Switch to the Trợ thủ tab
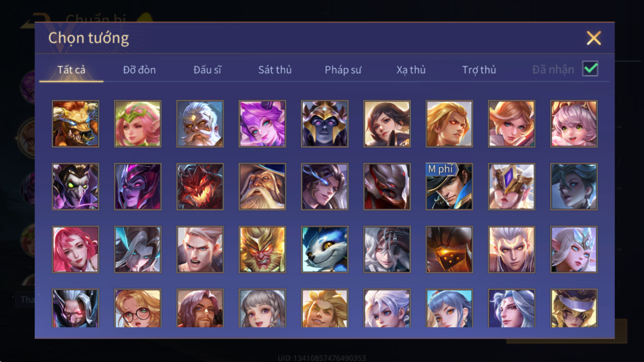This screenshot has width=644, height=362. [479, 70]
